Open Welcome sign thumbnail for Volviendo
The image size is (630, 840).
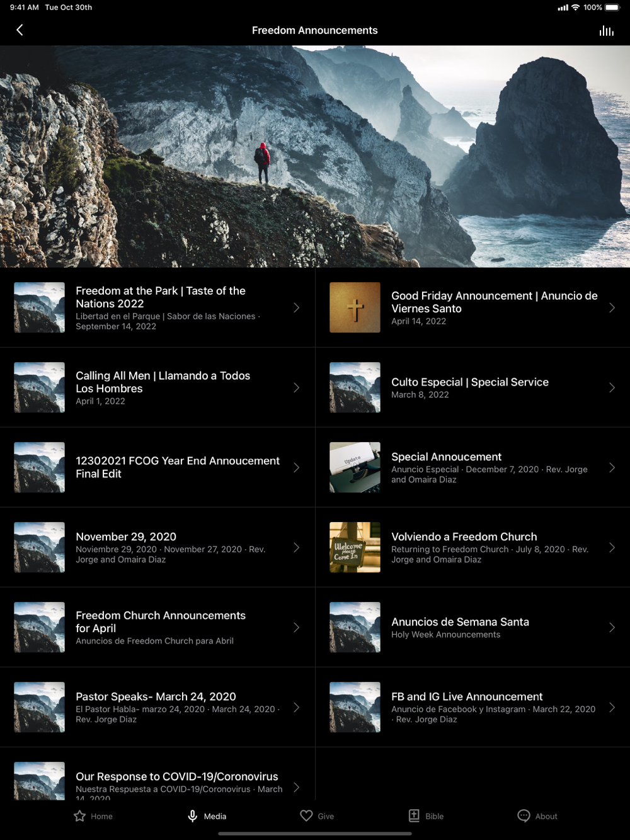tap(355, 547)
